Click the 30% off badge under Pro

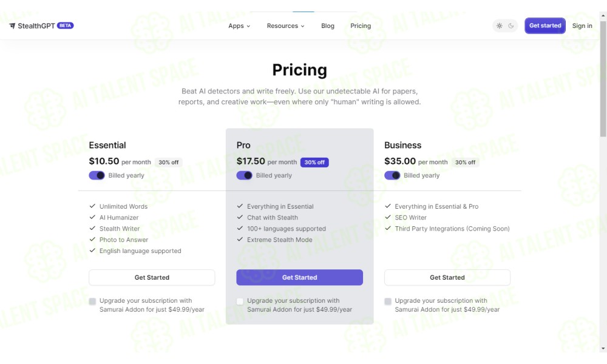coord(314,163)
